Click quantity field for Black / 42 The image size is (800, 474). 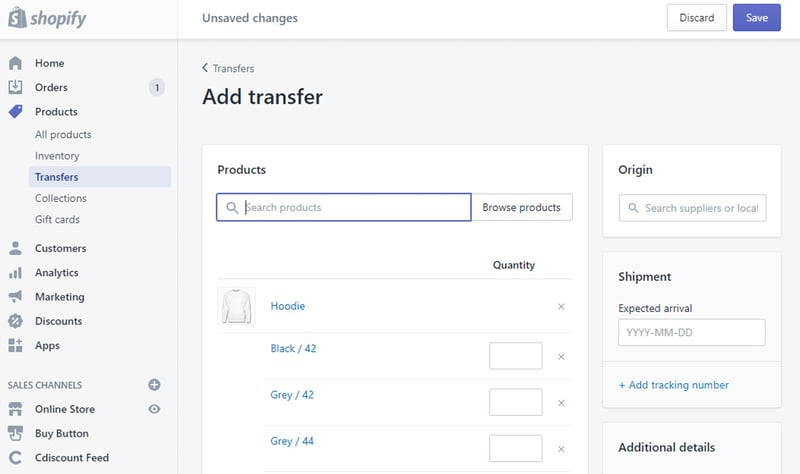tap(515, 356)
